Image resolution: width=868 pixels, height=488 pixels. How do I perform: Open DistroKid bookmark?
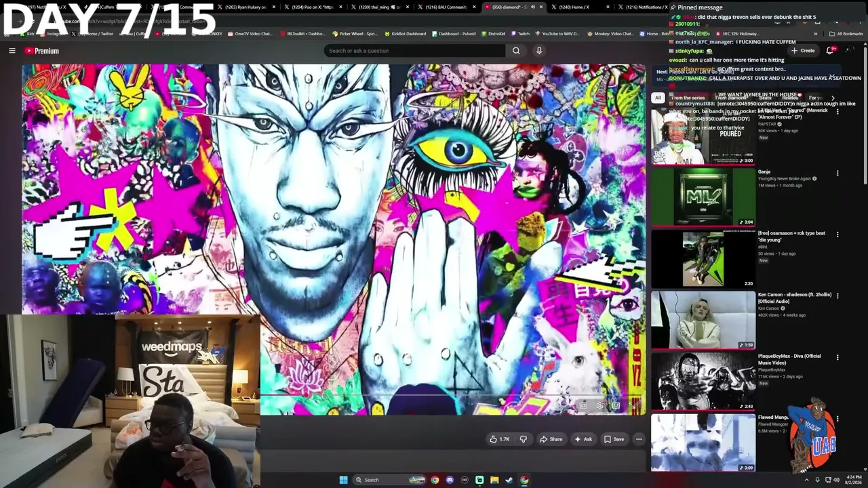click(492, 34)
